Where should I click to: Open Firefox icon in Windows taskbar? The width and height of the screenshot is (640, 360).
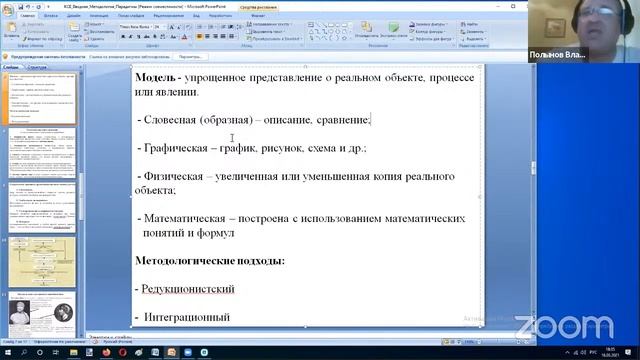(x=106, y=352)
